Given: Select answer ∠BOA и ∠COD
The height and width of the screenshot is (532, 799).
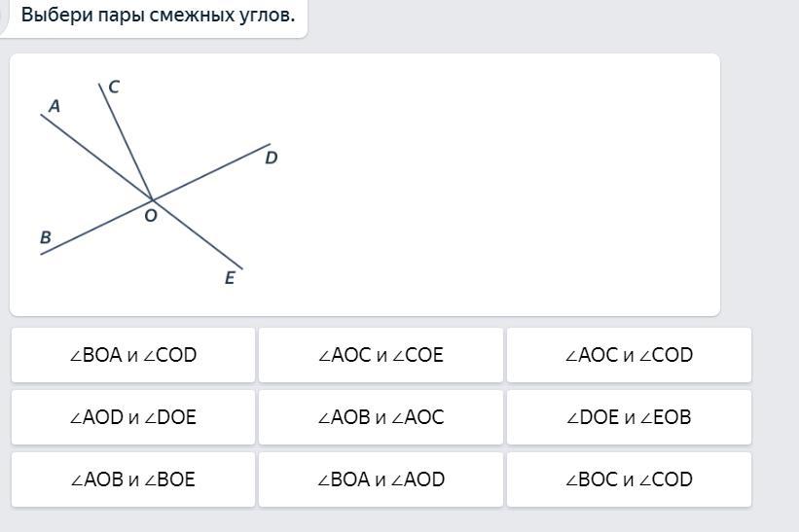Looking at the screenshot, I should (x=133, y=355).
